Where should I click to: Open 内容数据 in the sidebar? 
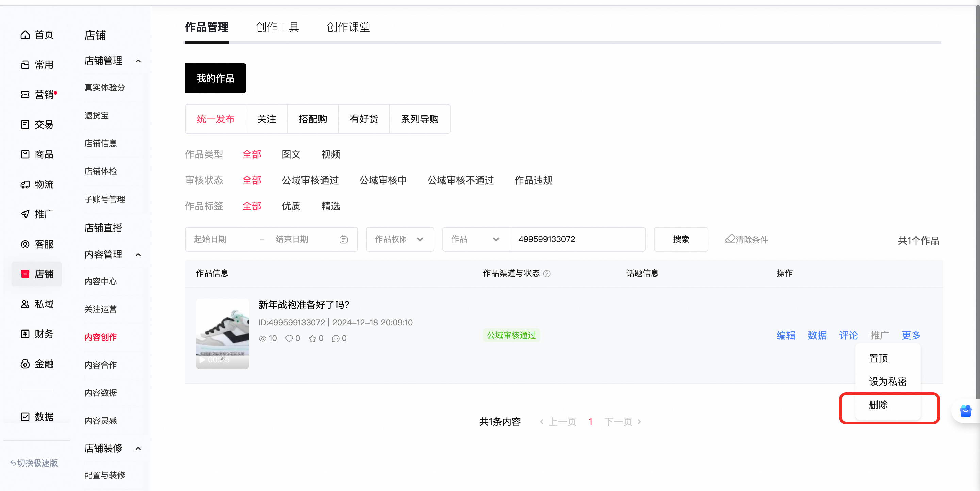click(101, 393)
